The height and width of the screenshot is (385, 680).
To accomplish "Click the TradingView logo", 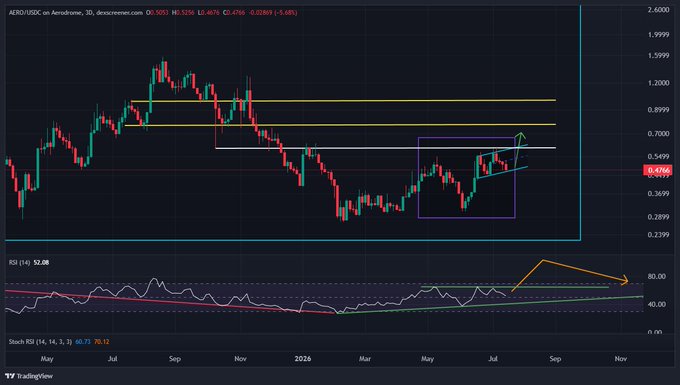I will point(29,376).
